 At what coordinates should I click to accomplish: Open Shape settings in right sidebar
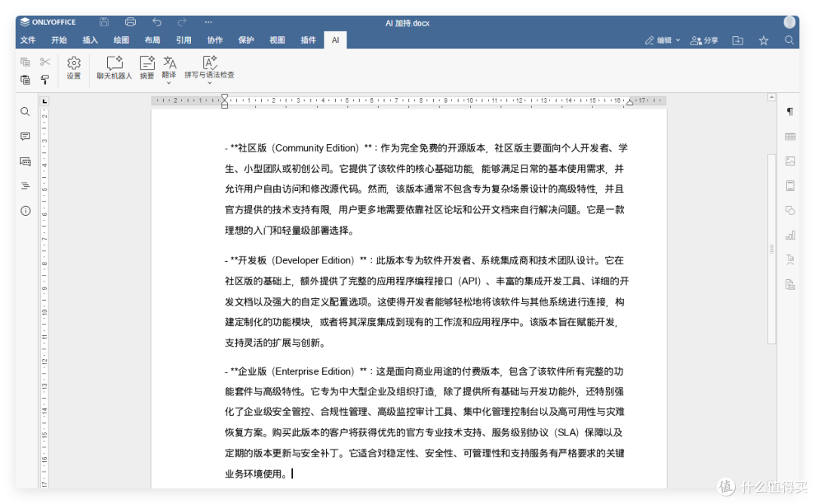click(790, 211)
